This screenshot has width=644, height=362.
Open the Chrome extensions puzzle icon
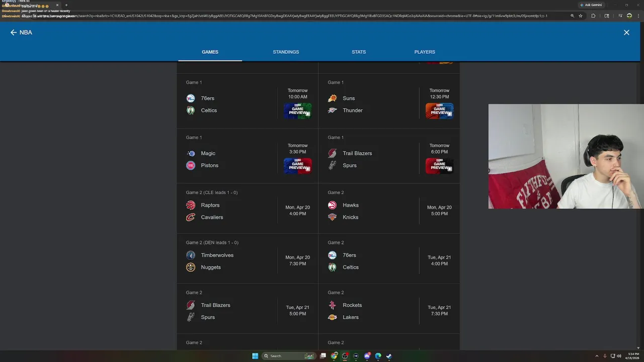click(x=593, y=16)
